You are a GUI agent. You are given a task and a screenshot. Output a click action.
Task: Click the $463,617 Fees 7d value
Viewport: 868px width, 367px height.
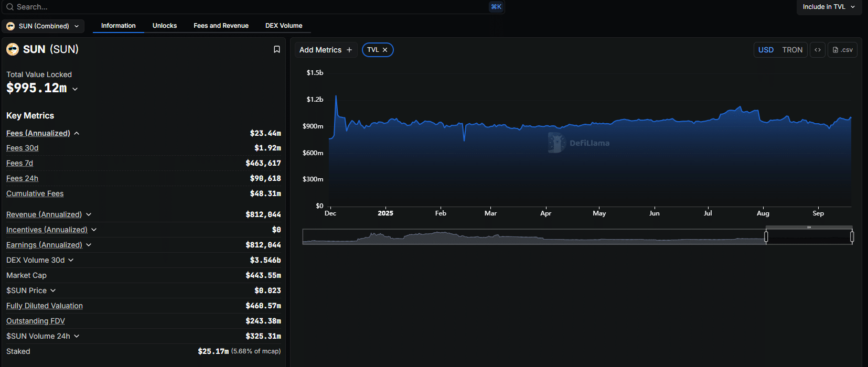point(263,164)
